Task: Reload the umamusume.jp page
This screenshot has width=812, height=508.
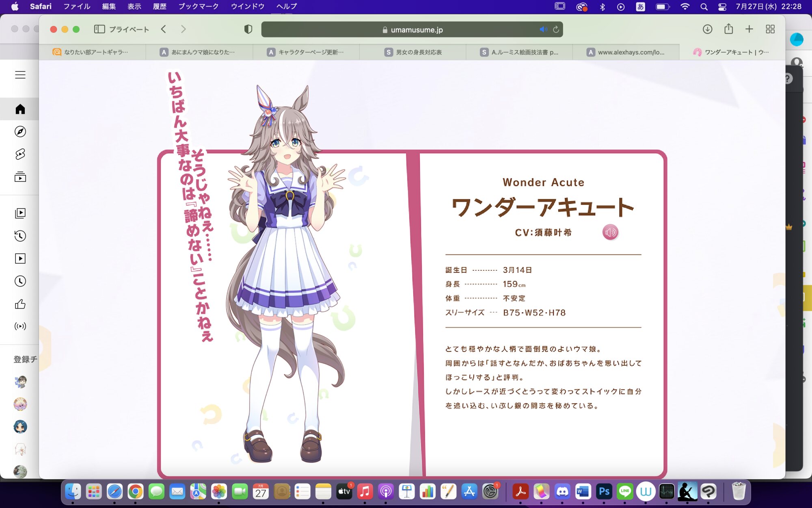Action: (556, 29)
